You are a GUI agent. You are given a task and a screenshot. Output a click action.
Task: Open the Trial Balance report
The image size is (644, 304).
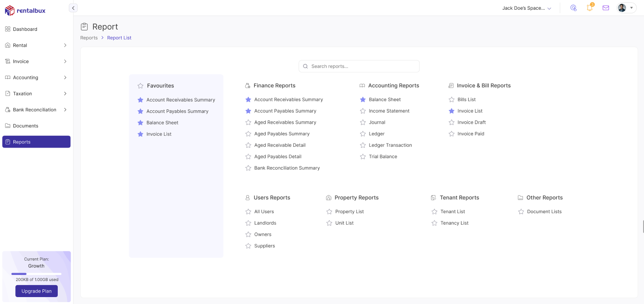point(383,156)
